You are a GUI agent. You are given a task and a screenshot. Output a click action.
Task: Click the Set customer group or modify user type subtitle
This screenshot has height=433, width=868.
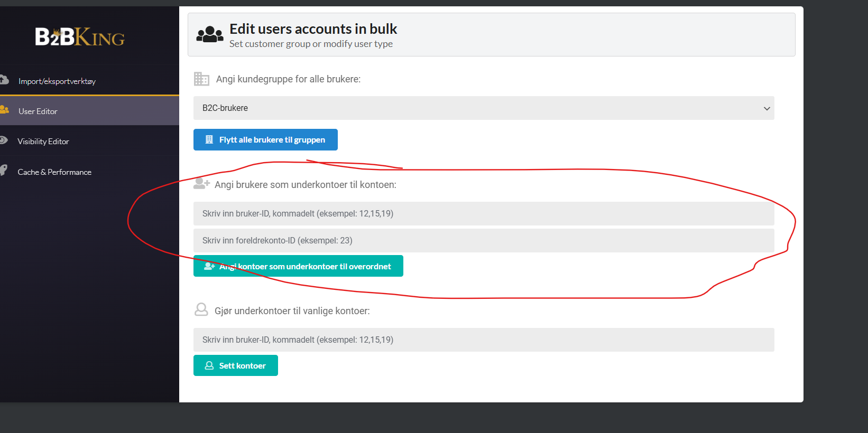click(311, 44)
